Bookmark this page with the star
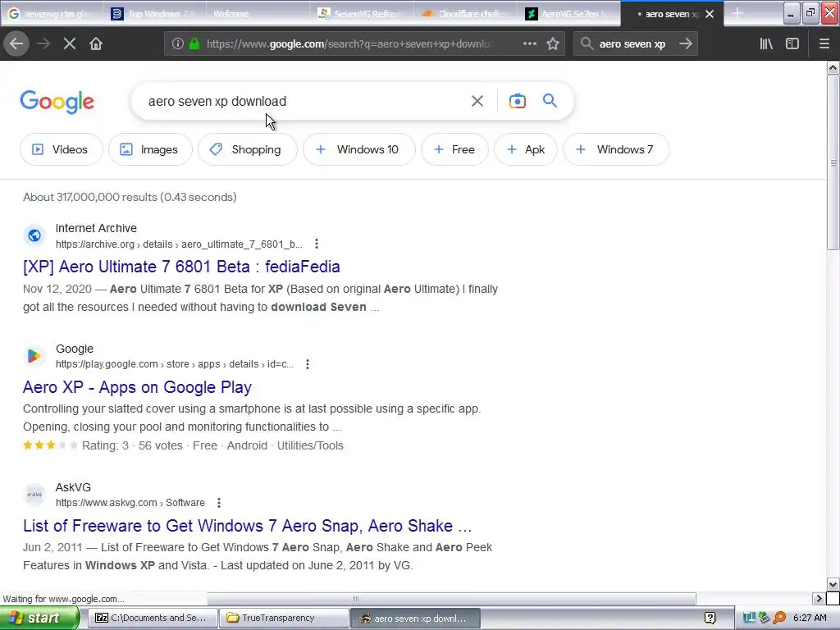 point(553,44)
